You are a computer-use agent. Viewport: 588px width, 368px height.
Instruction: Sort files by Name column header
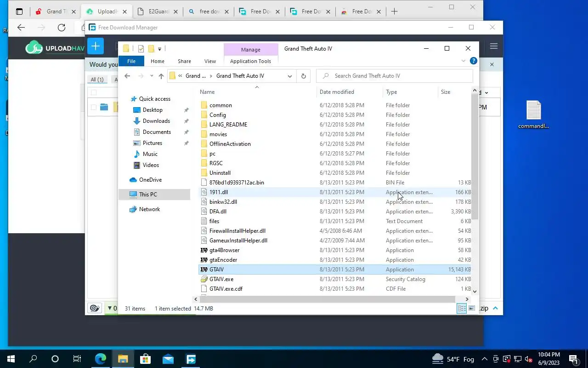point(257,92)
